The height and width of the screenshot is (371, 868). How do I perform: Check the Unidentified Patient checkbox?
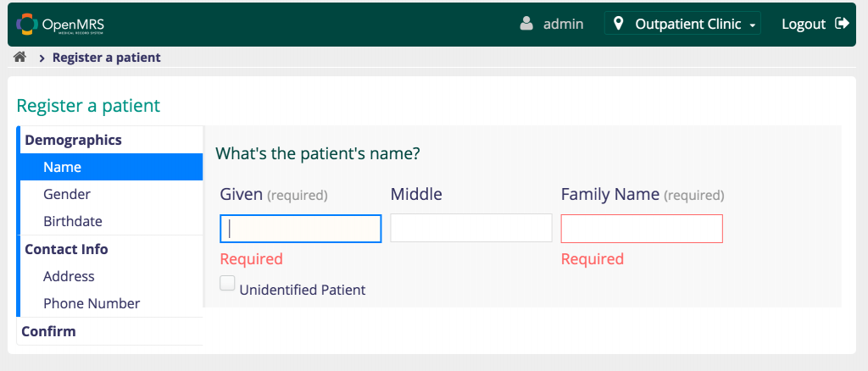tap(227, 283)
